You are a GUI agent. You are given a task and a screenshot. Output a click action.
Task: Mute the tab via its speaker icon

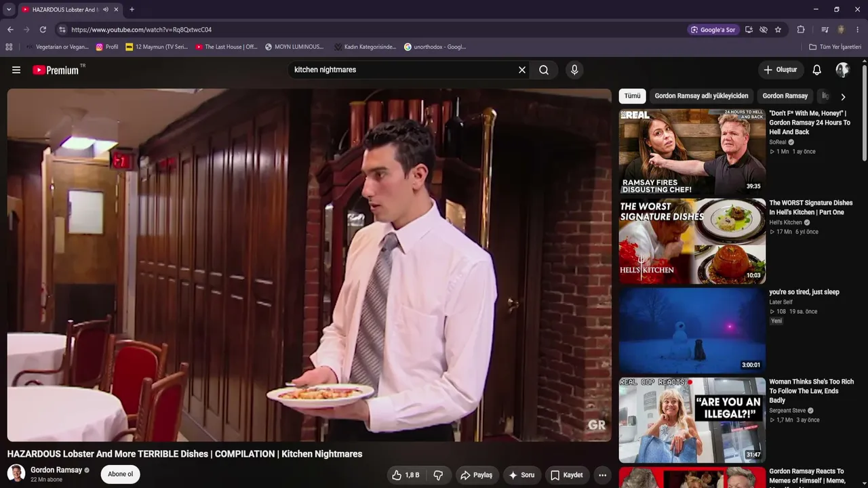pos(105,9)
